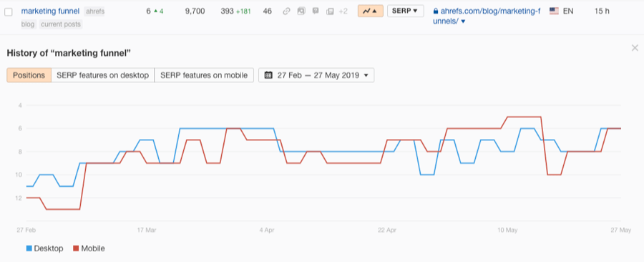
Task: Click the keyword difficulty value 46
Action: (x=268, y=11)
